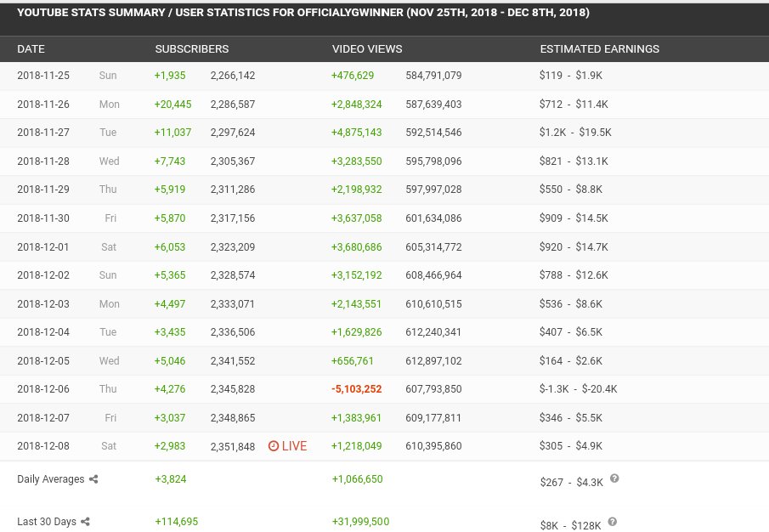Select subscriber gain +11,037
The image size is (769, 532).
coord(172,133)
